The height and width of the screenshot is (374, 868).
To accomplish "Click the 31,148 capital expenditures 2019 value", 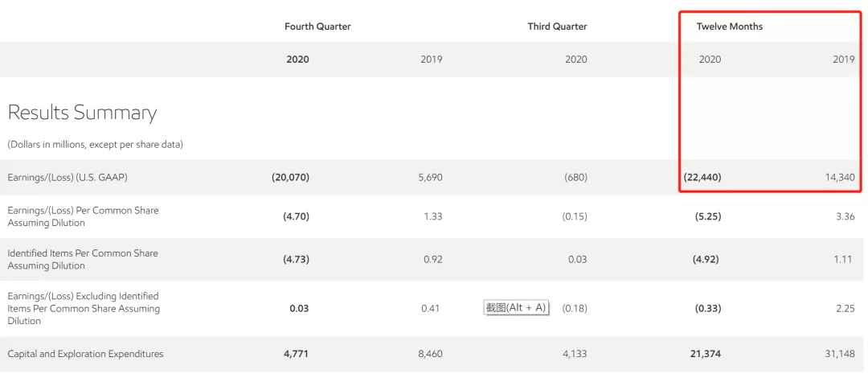I will [x=840, y=354].
